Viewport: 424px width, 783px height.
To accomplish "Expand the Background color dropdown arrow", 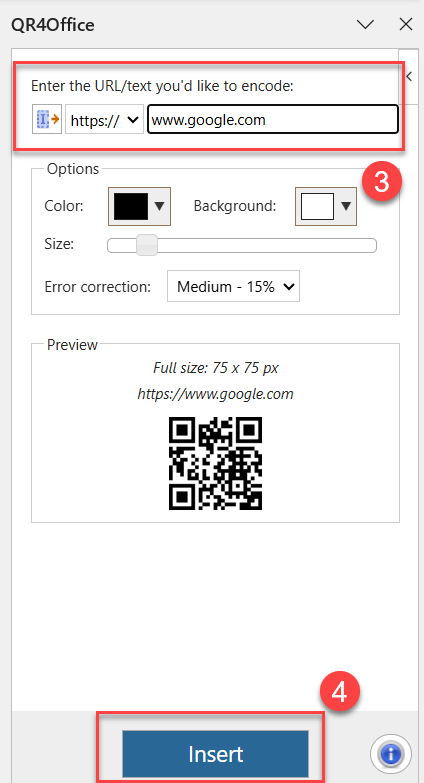I will pos(346,206).
